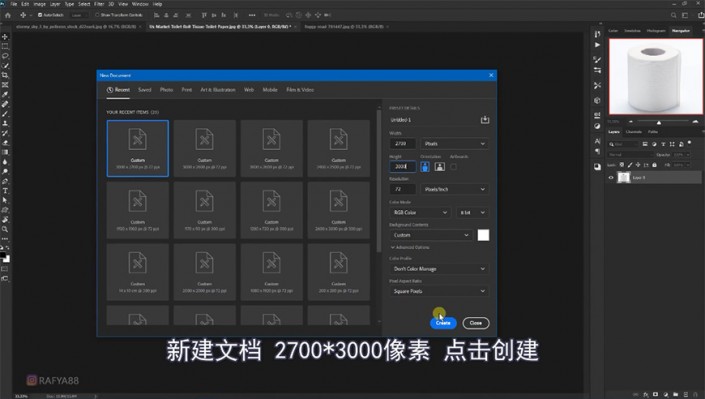Open Don't Color Manage profile dropdown
The height and width of the screenshot is (399, 705).
[x=439, y=269]
